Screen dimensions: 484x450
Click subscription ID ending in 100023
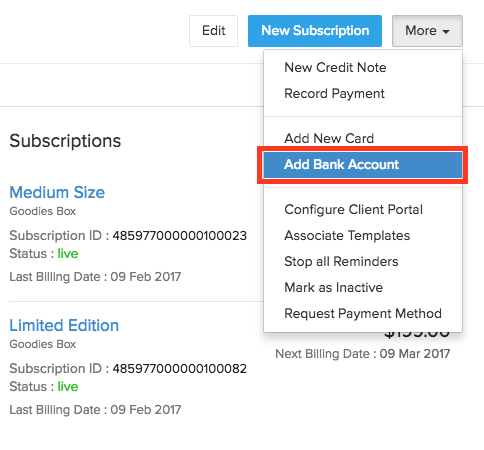[x=180, y=236]
